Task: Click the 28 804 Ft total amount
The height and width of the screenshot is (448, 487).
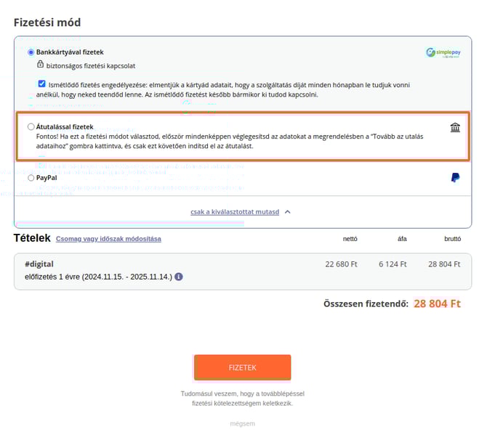Action: click(437, 304)
